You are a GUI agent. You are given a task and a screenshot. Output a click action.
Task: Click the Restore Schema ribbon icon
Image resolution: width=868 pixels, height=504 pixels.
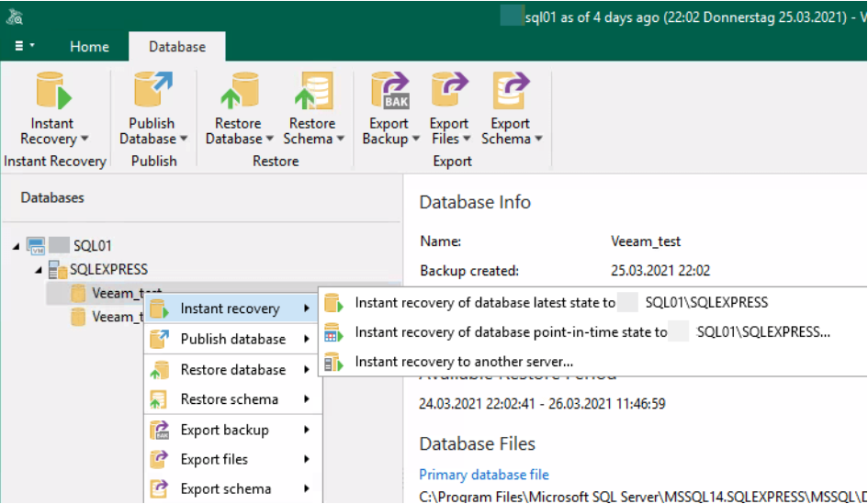(313, 90)
